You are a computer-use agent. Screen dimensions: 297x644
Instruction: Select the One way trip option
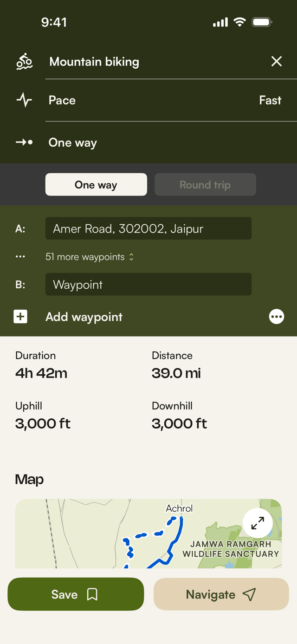tap(96, 185)
